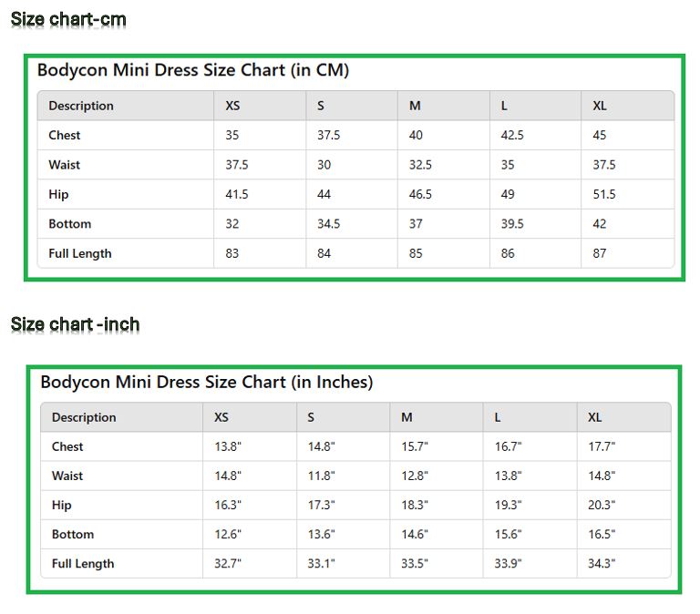Click the 'Size chart-cm' heading
The width and height of the screenshot is (700, 614).
(68, 19)
